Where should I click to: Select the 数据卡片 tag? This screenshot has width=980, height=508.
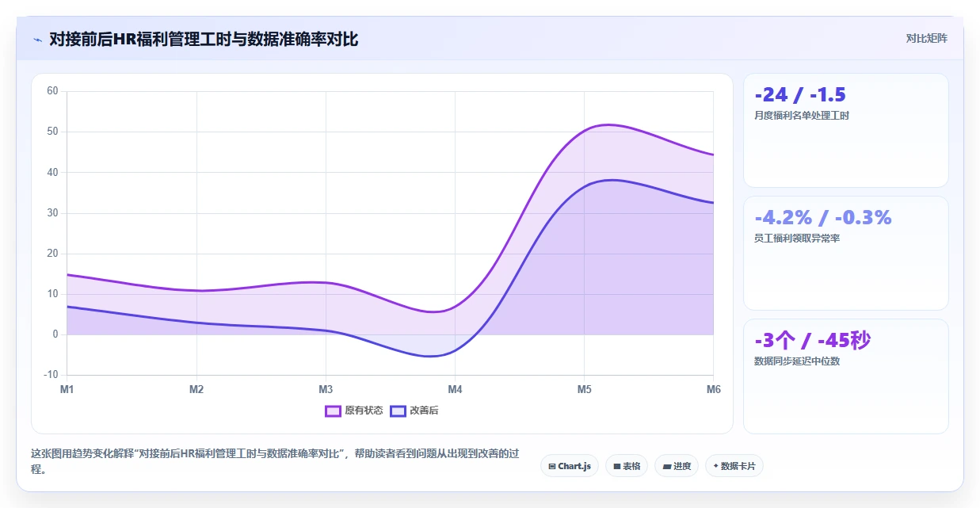[734, 466]
